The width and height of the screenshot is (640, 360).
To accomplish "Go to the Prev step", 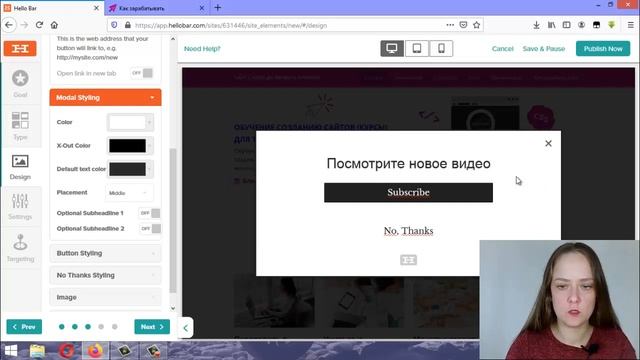I will 24,327.
